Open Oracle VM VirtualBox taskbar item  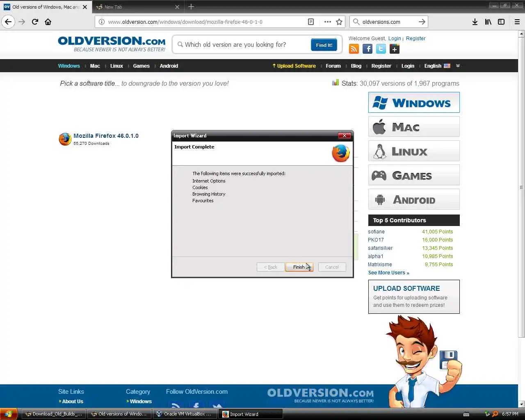coord(184,414)
